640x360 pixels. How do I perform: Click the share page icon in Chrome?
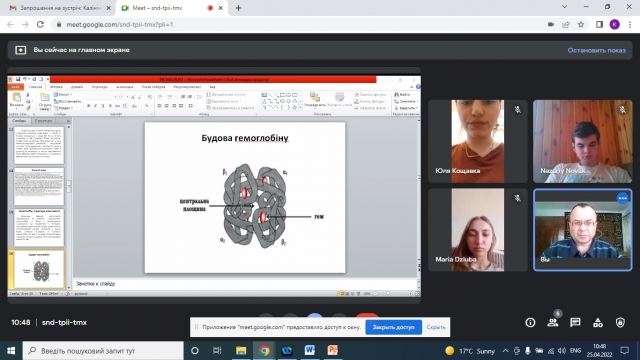566,24
